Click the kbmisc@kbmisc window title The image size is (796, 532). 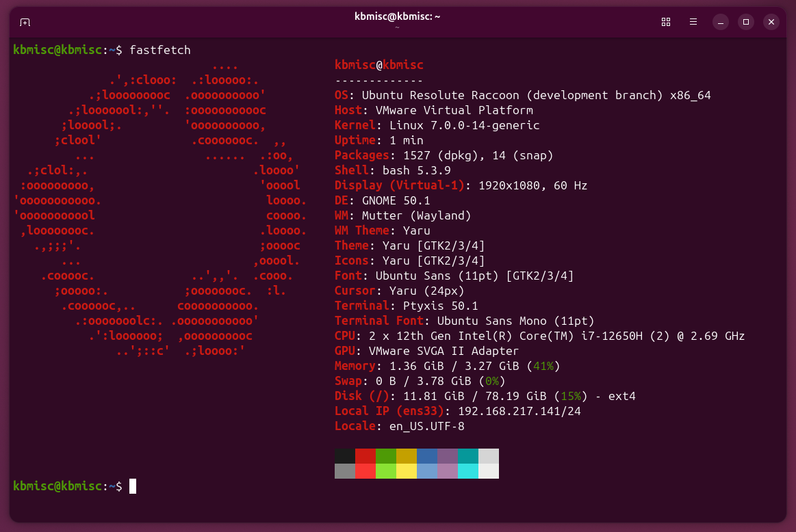396,17
